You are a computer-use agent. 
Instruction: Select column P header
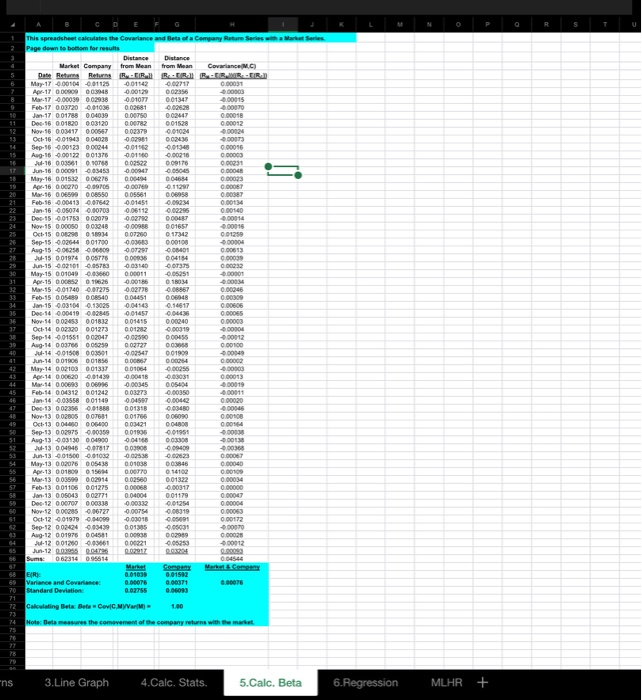487,25
